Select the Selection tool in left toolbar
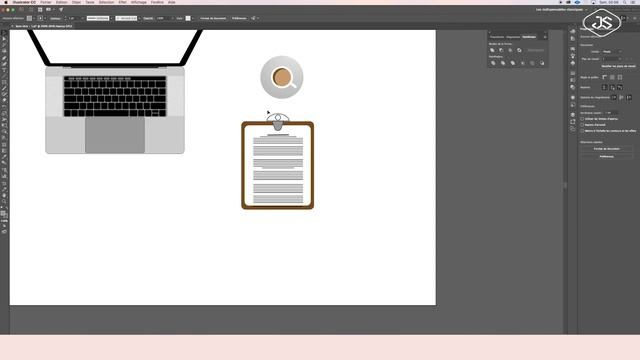This screenshot has width=640, height=360. click(4, 34)
